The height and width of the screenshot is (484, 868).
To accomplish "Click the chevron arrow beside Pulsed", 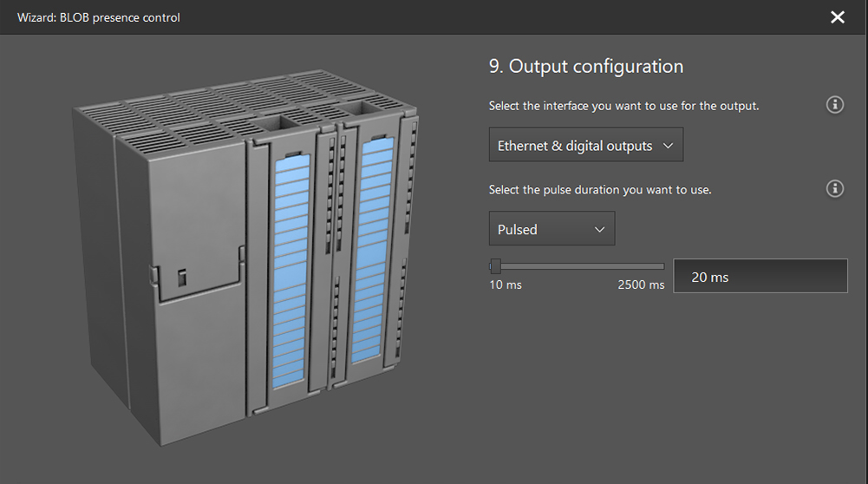I will [x=599, y=229].
